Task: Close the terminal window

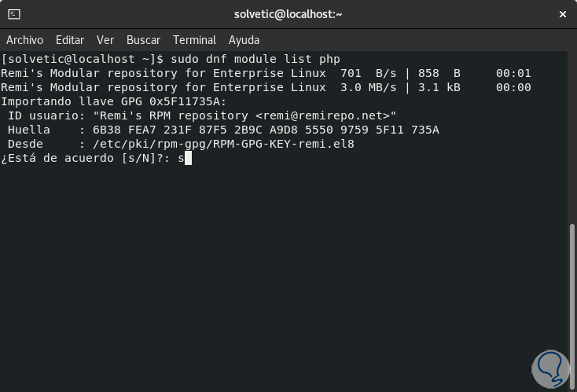Action: (561, 14)
